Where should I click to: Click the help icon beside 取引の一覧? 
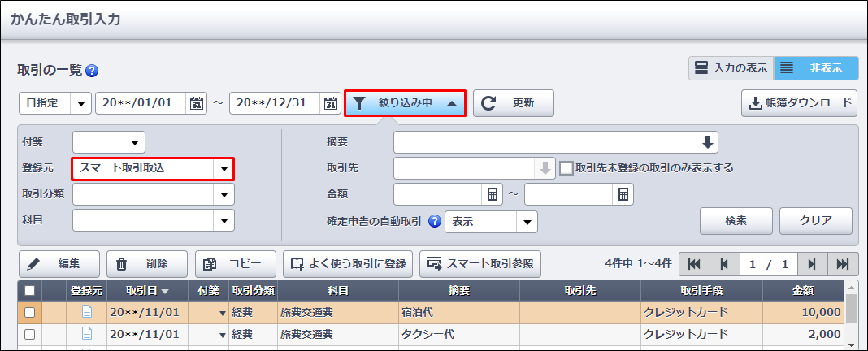(92, 71)
